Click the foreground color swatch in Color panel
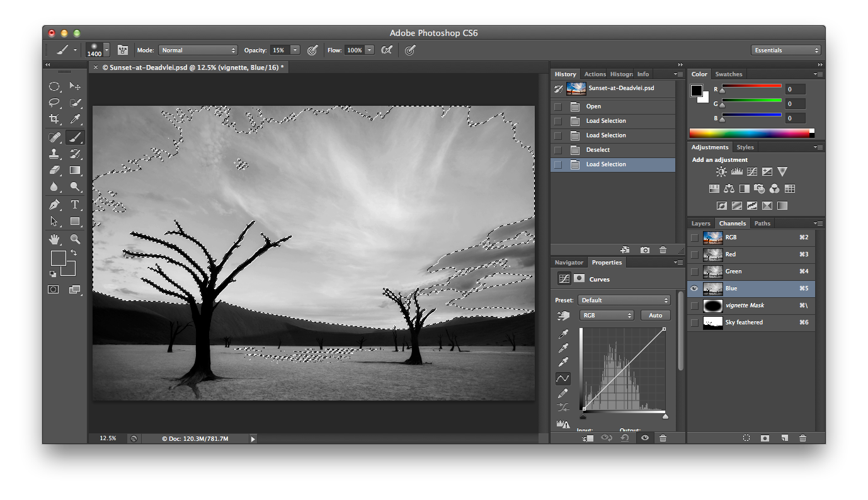 pos(696,91)
